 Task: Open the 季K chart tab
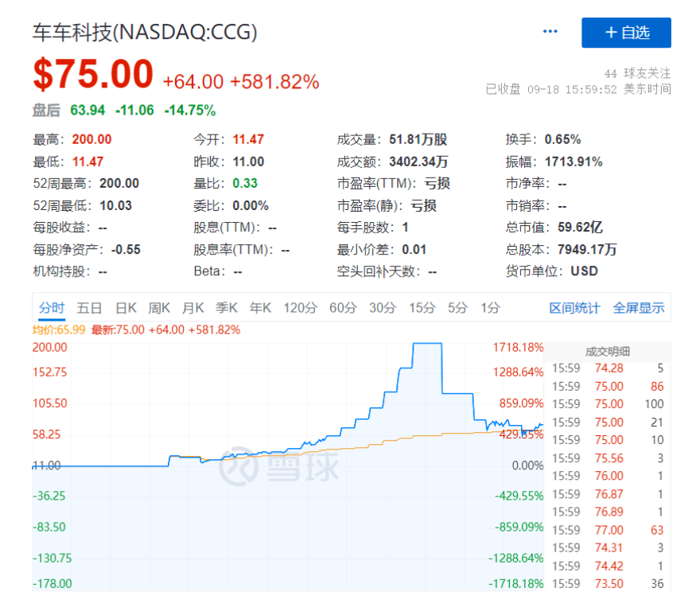point(227,308)
